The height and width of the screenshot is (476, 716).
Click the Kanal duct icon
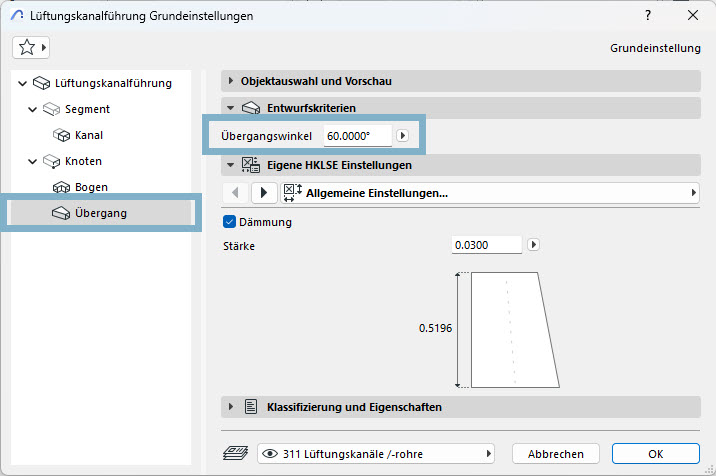coord(61,135)
